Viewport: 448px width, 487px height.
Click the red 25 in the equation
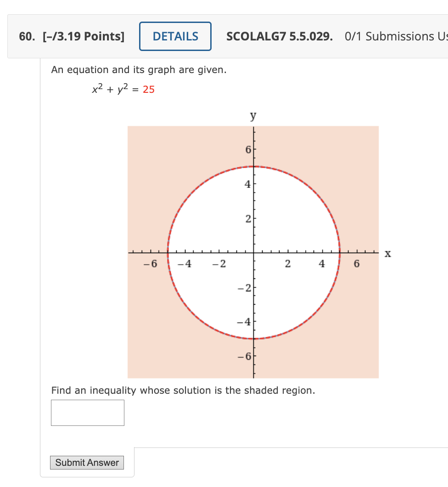click(x=149, y=90)
